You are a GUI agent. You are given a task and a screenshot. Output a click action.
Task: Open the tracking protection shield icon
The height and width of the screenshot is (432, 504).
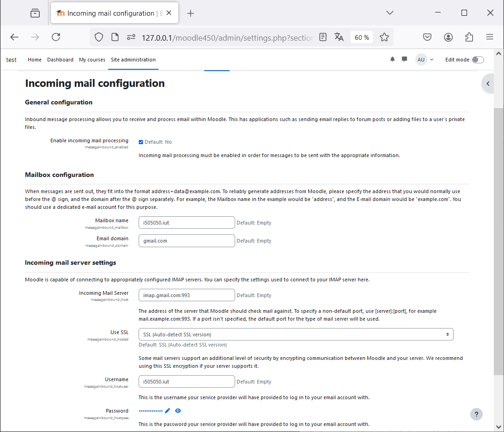point(99,37)
